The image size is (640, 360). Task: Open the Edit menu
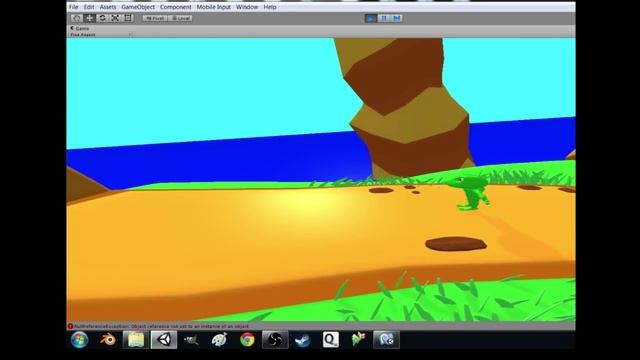[x=89, y=7]
